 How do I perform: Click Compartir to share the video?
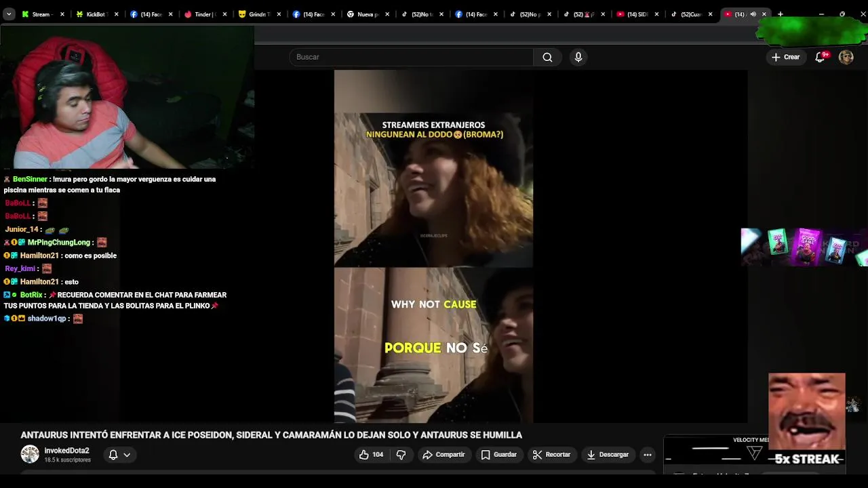click(443, 455)
